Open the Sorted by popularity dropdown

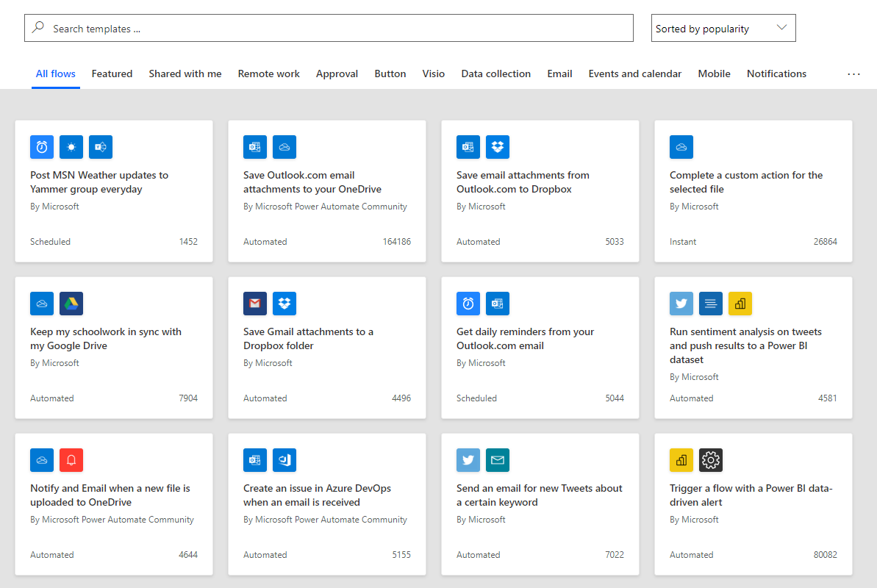coord(723,28)
